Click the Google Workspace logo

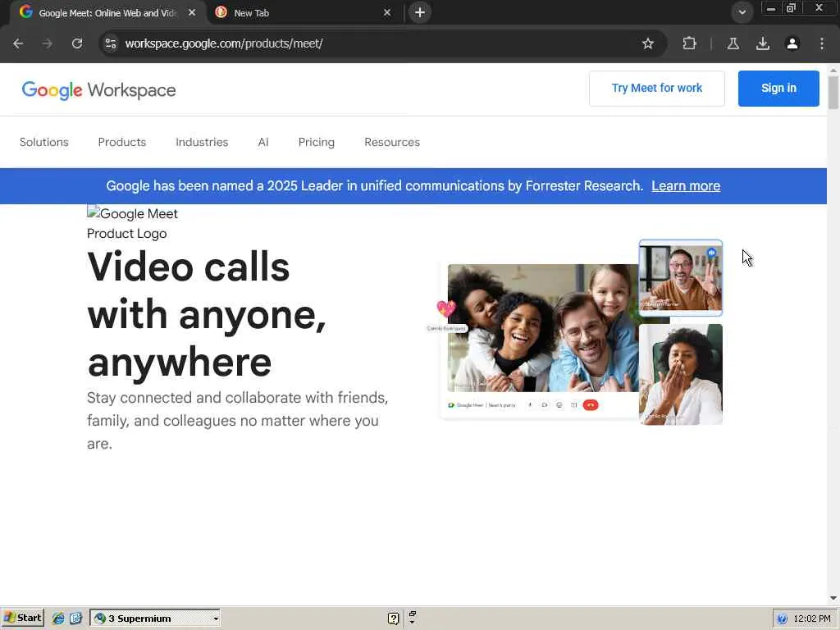pos(98,90)
